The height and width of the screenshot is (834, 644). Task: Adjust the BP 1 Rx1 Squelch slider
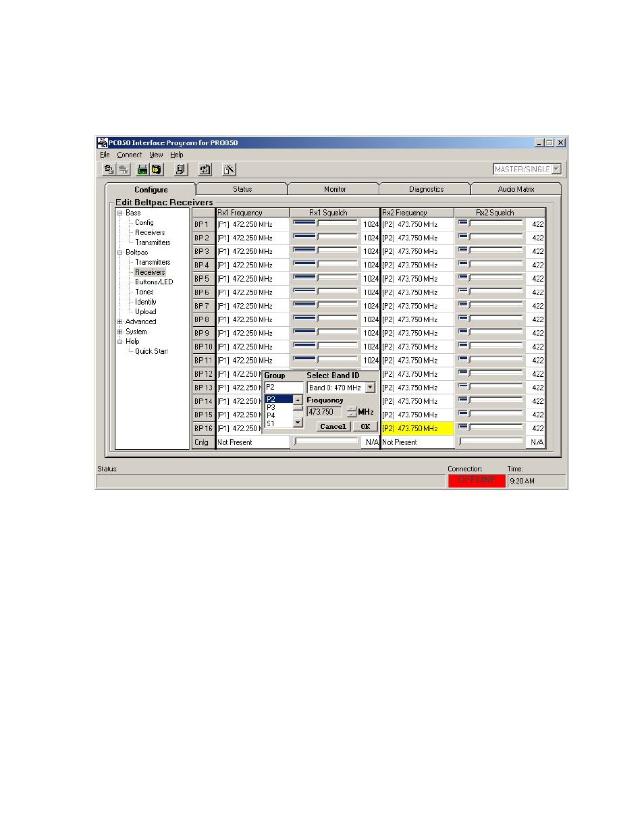325,224
